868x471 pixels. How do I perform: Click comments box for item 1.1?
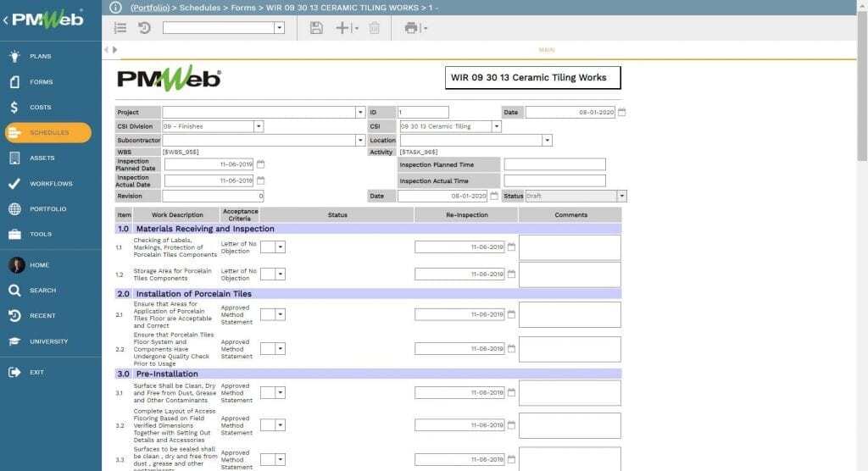point(570,247)
